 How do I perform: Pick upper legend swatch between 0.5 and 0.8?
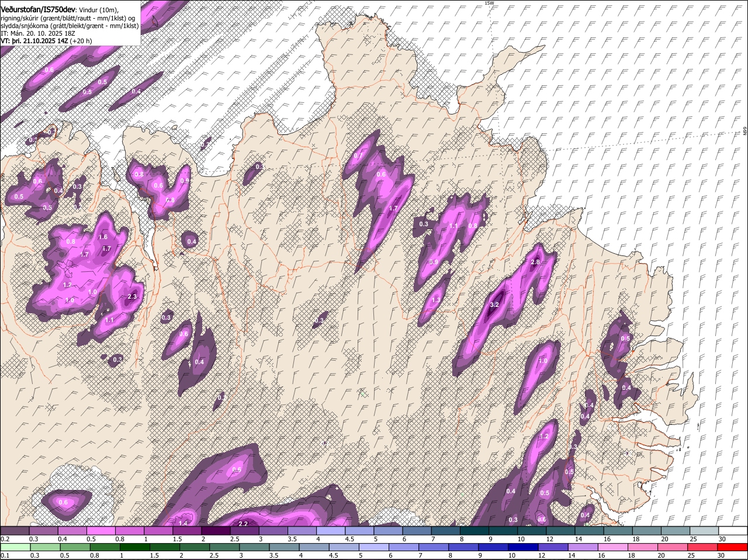click(x=101, y=531)
